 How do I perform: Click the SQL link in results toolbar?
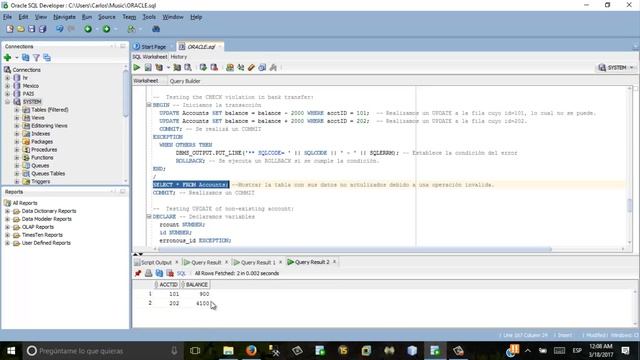coord(181,273)
